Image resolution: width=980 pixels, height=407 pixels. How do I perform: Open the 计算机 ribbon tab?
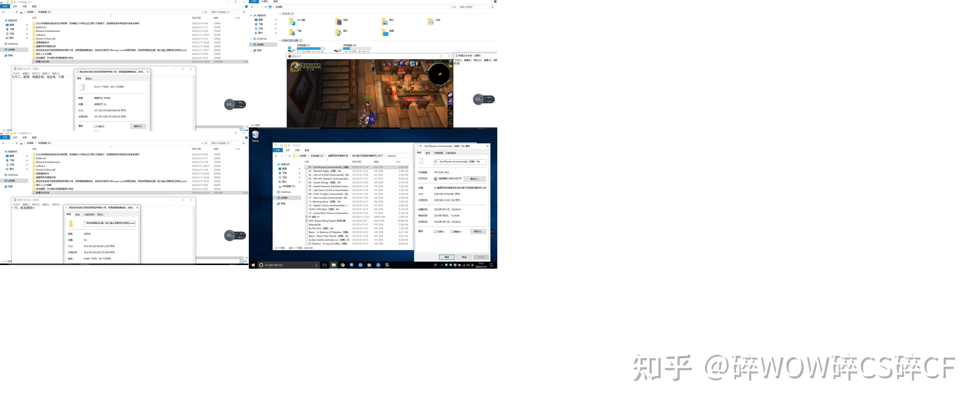265,1
